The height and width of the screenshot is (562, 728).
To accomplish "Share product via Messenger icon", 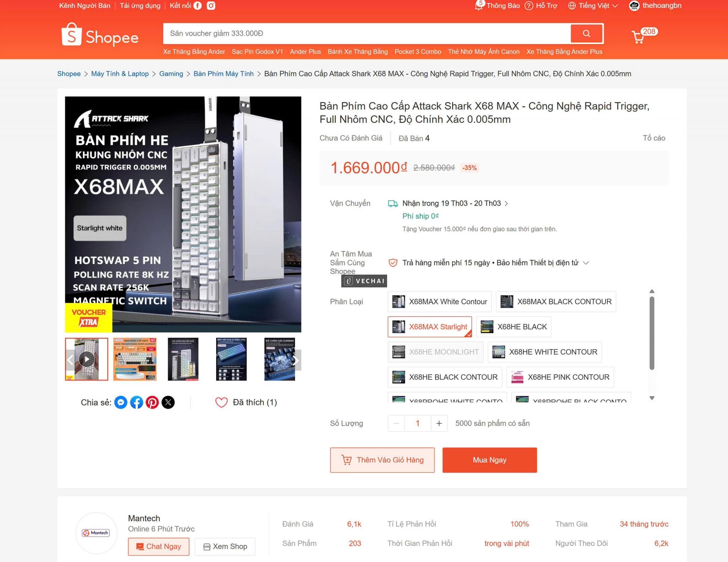I will (x=121, y=402).
